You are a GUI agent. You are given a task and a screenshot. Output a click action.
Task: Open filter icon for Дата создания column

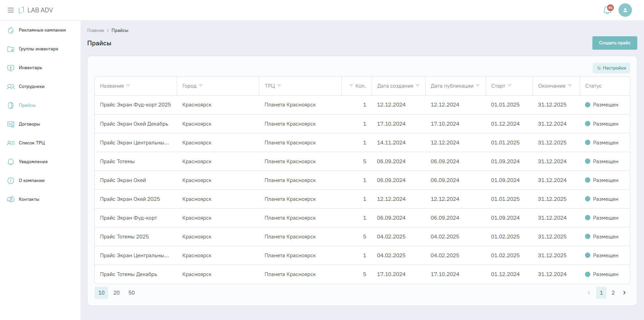418,86
